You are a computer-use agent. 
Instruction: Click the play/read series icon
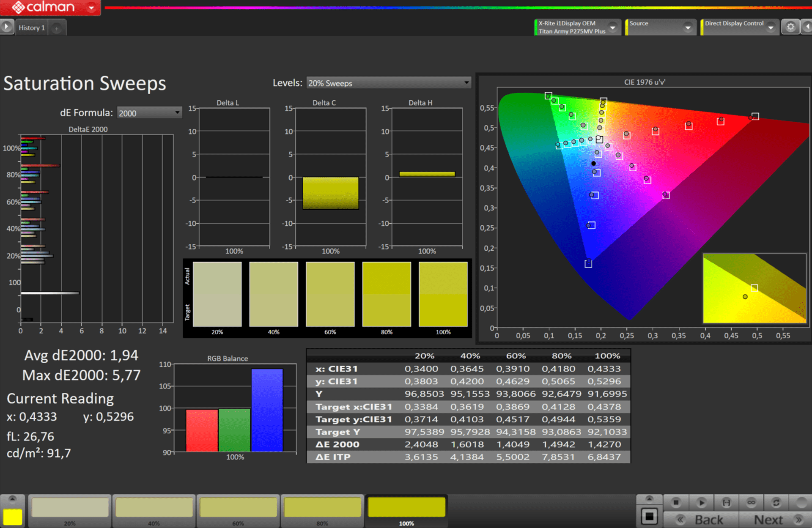[701, 502]
